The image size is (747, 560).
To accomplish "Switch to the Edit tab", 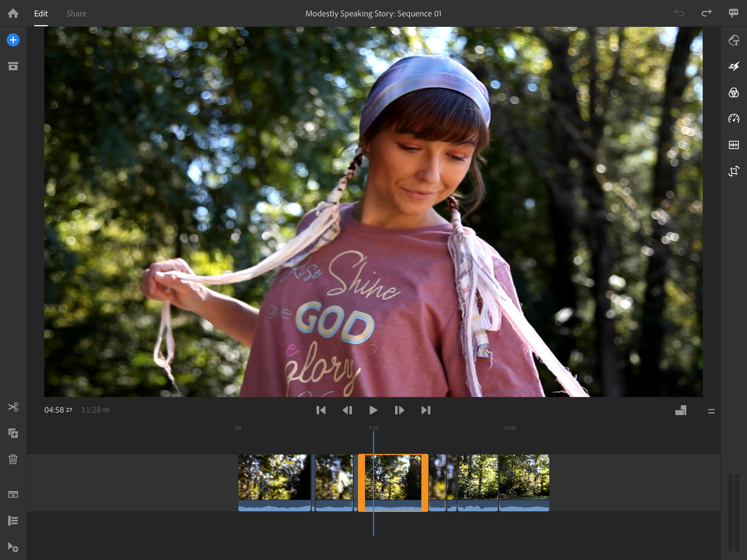I will (41, 13).
